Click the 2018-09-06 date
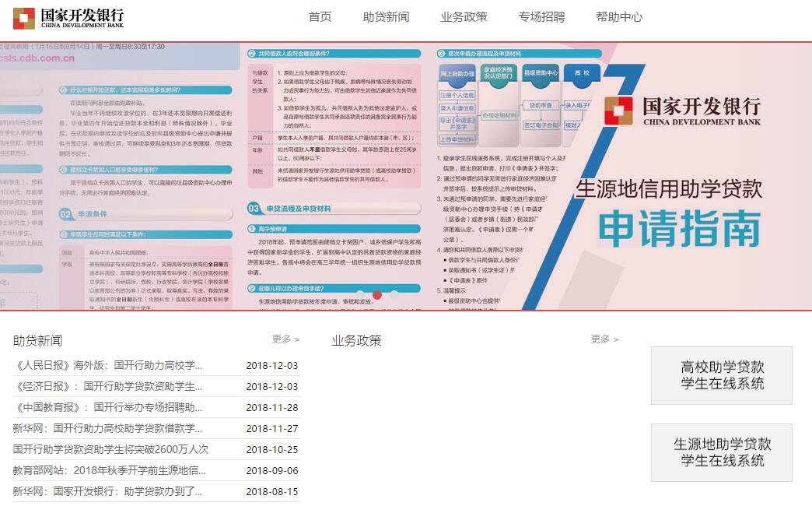812x506 pixels. pyautogui.click(x=272, y=470)
